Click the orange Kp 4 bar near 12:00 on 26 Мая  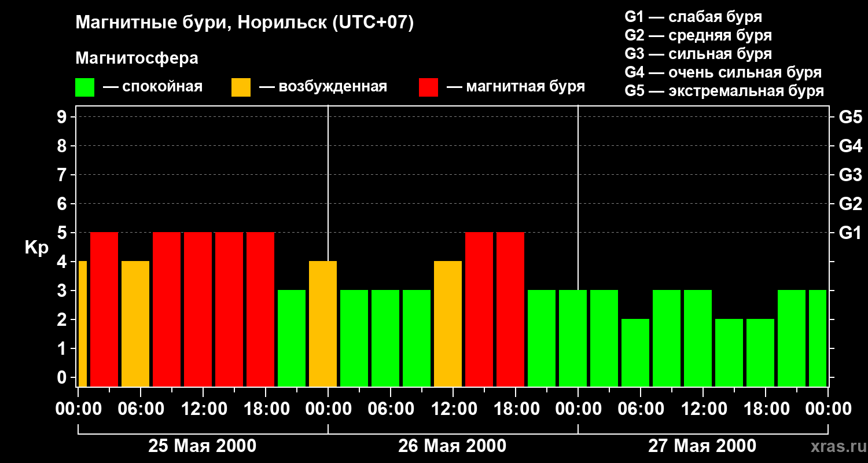[x=448, y=324]
